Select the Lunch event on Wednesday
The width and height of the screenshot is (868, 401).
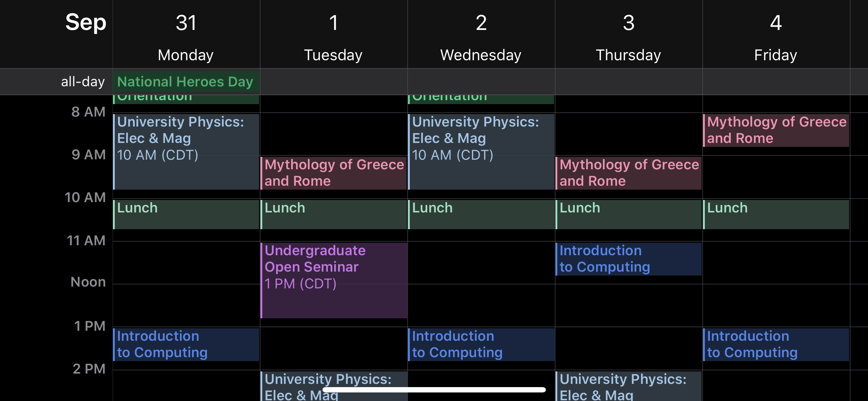(x=481, y=214)
